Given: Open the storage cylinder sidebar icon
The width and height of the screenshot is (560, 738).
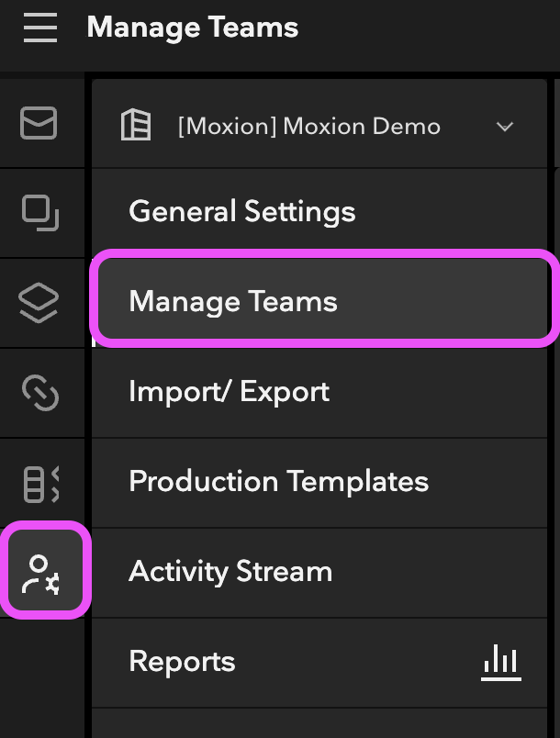Looking at the screenshot, I should 40,484.
